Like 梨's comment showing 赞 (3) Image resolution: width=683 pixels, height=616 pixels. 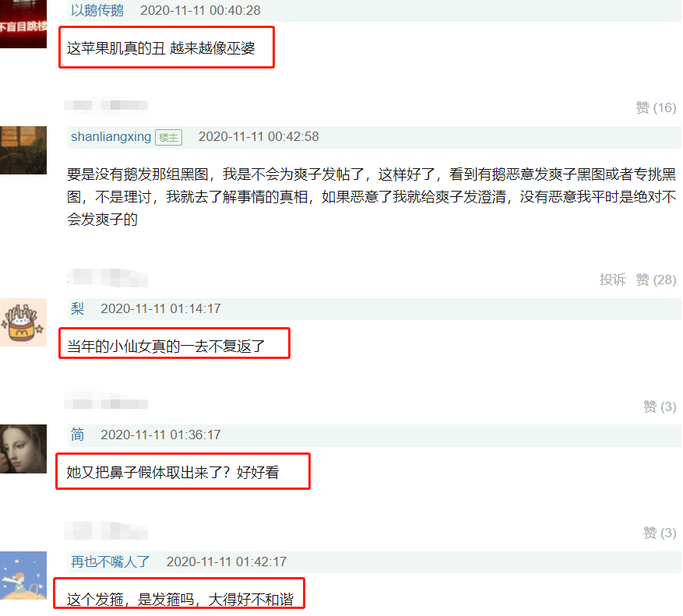click(660, 407)
